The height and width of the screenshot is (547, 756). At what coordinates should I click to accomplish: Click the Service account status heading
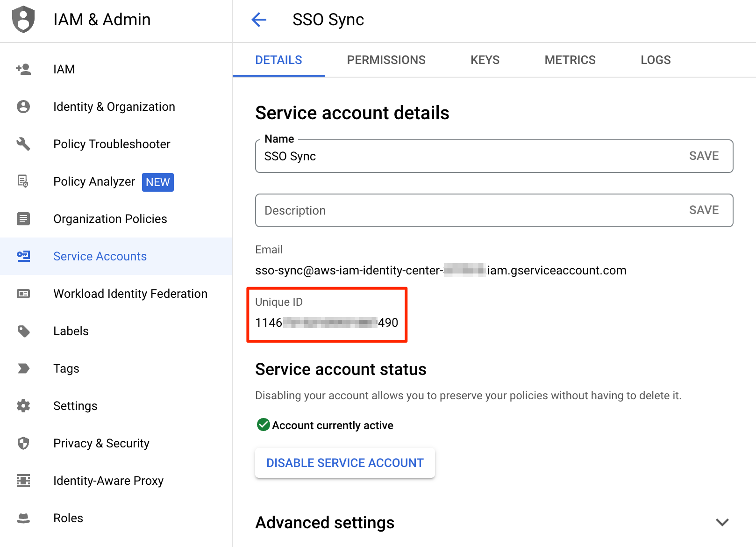[341, 369]
